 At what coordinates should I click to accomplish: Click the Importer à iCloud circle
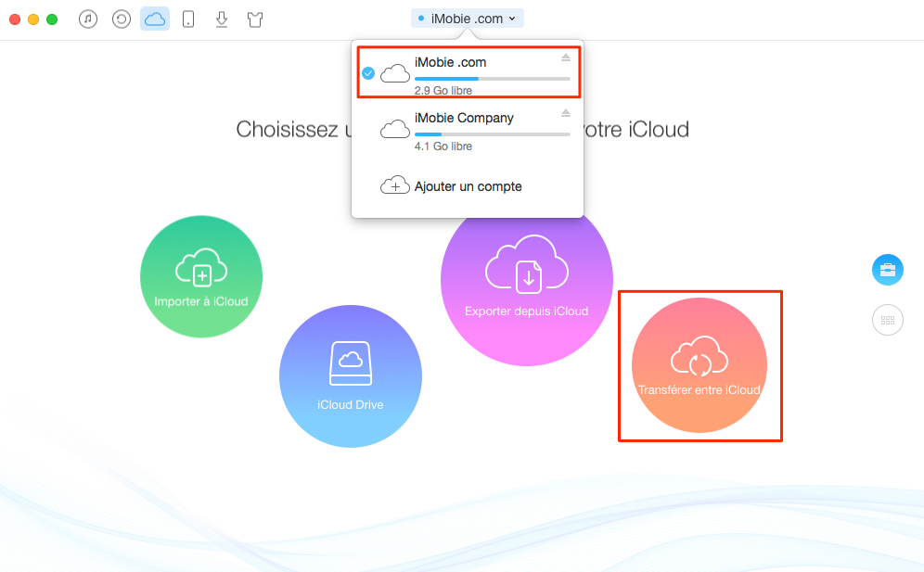click(x=201, y=276)
